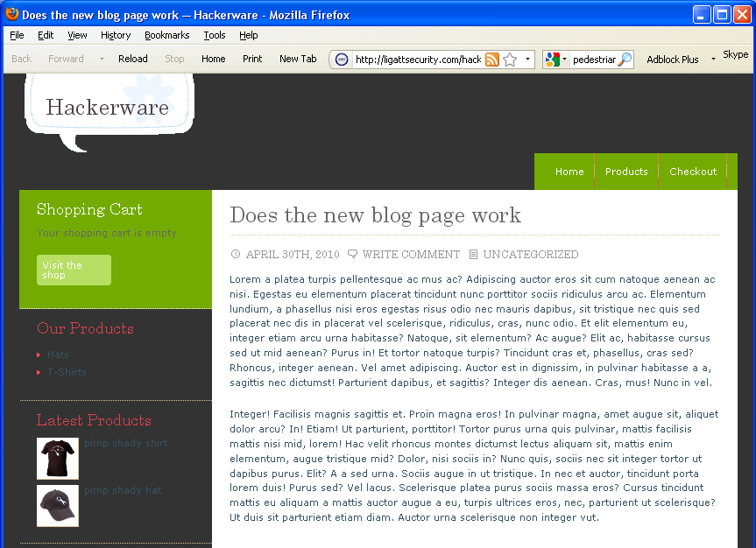This screenshot has height=548, width=756.
Task: Open the URL history dropdown arrow
Action: click(x=527, y=60)
